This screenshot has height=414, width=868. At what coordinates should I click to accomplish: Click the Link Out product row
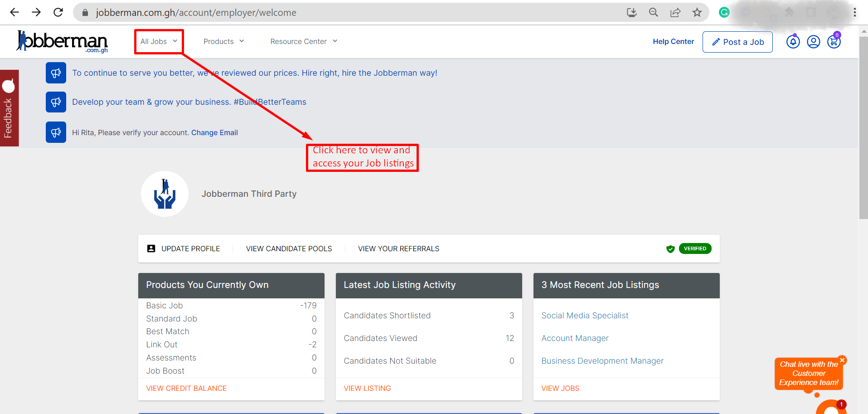231,345
